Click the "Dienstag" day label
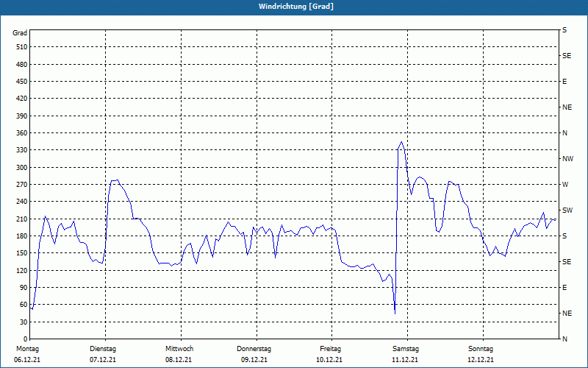Image resolution: width=588 pixels, height=368 pixels. coord(103,349)
